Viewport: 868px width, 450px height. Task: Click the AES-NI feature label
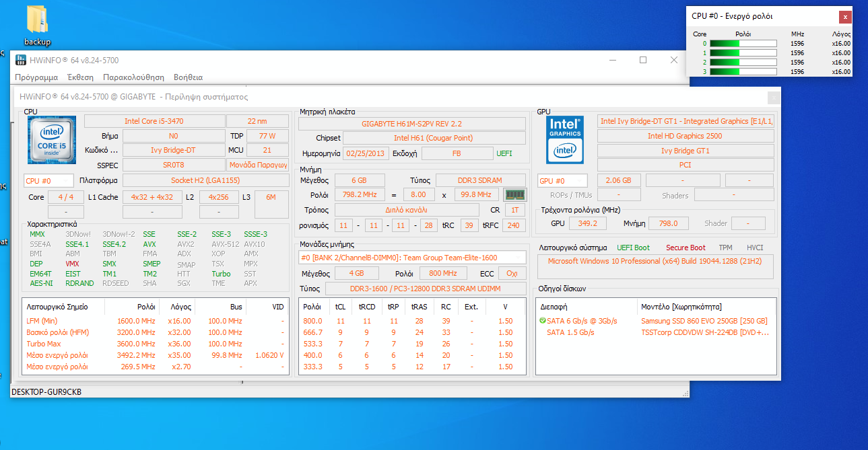point(40,283)
